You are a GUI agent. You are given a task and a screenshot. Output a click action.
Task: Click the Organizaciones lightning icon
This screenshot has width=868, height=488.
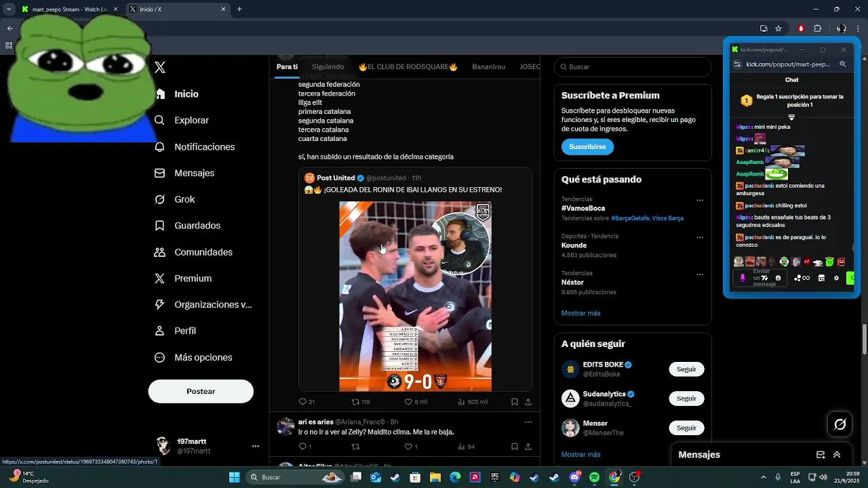pyautogui.click(x=160, y=305)
